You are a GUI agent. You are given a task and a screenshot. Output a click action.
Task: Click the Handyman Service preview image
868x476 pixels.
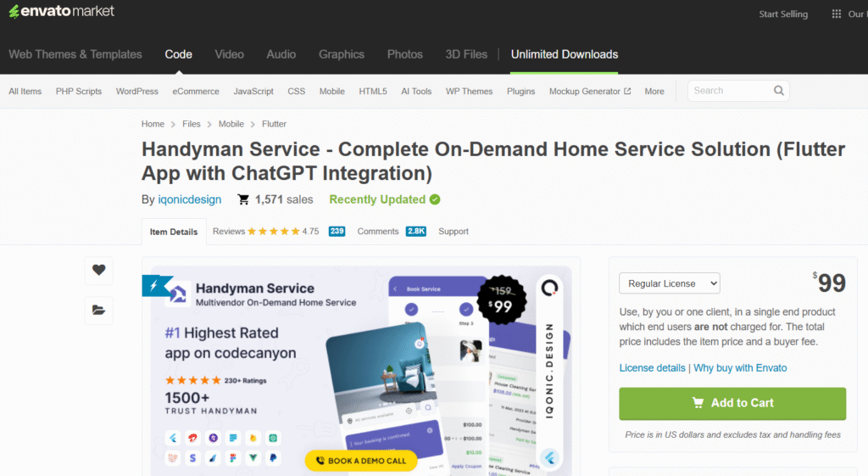pos(360,369)
